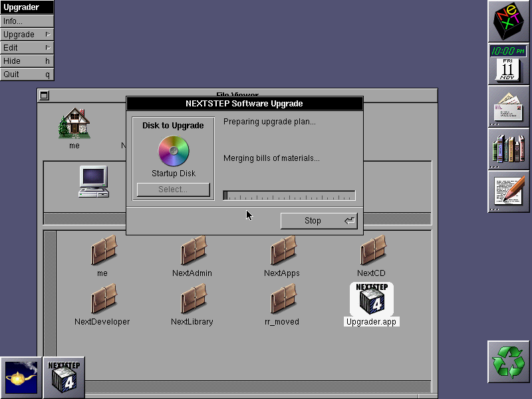Select the NextAdmin folder
This screenshot has height=399, width=532.
pyautogui.click(x=194, y=252)
